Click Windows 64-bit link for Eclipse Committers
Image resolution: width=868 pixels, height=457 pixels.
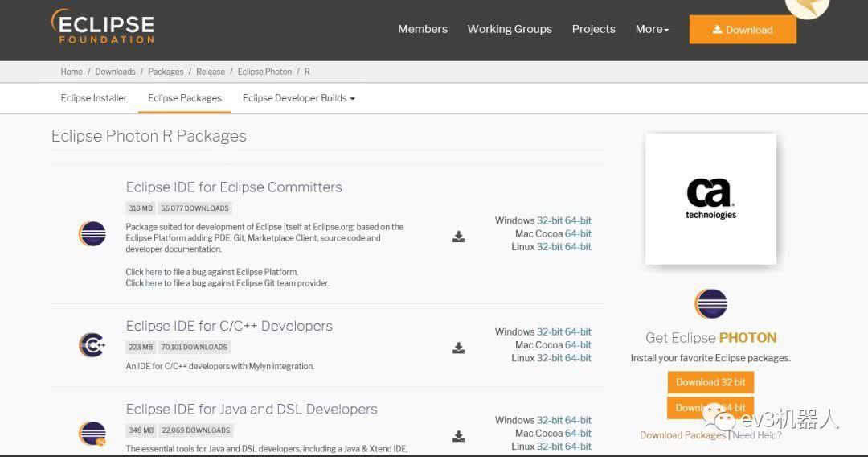coord(579,220)
